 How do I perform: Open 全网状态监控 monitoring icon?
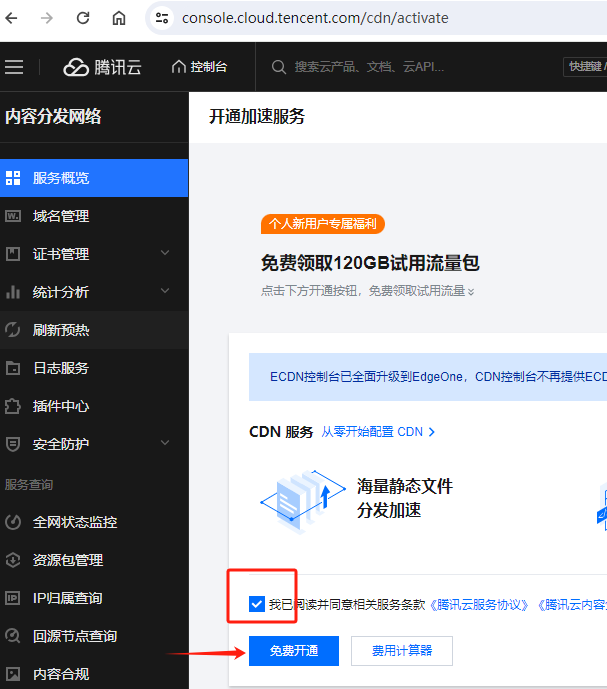point(13,522)
